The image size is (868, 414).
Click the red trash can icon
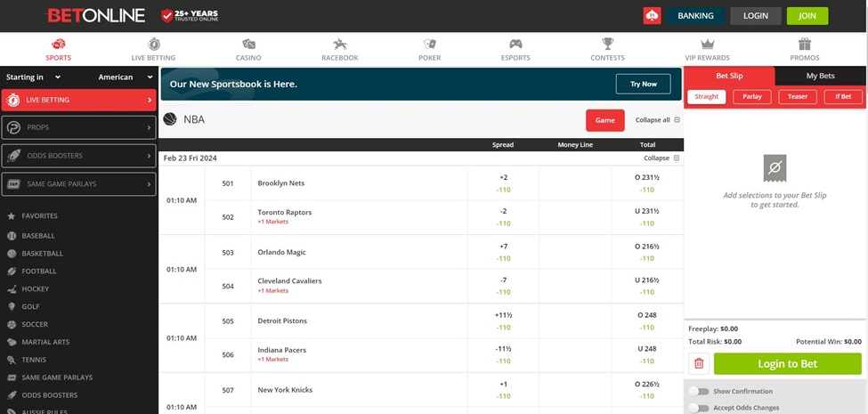(x=699, y=363)
